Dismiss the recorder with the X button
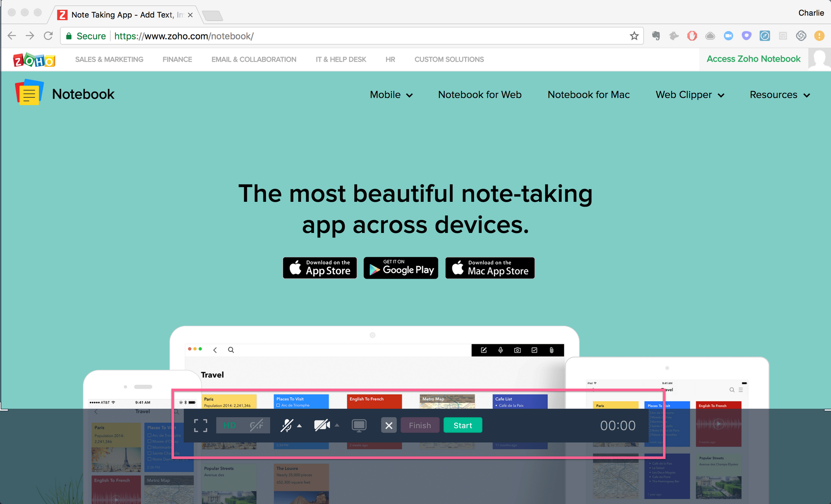Image resolution: width=831 pixels, height=504 pixels. click(389, 425)
